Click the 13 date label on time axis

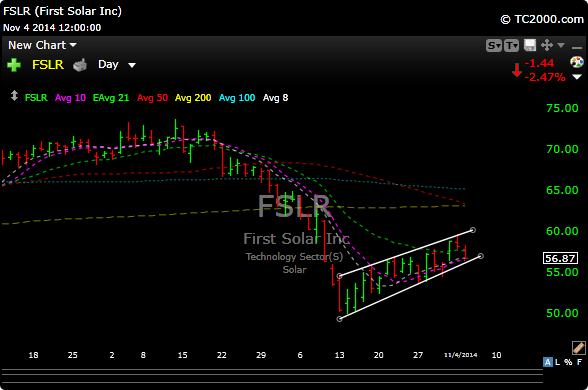[x=339, y=355]
